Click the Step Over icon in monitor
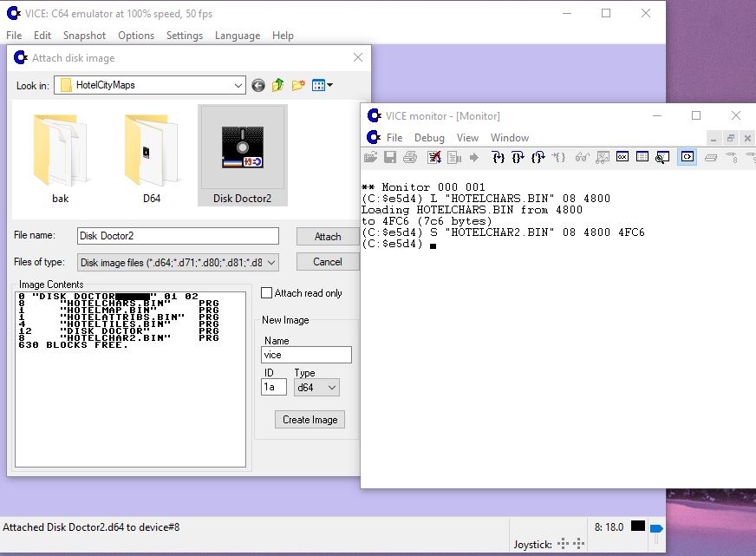The height and width of the screenshot is (556, 756). click(x=518, y=157)
